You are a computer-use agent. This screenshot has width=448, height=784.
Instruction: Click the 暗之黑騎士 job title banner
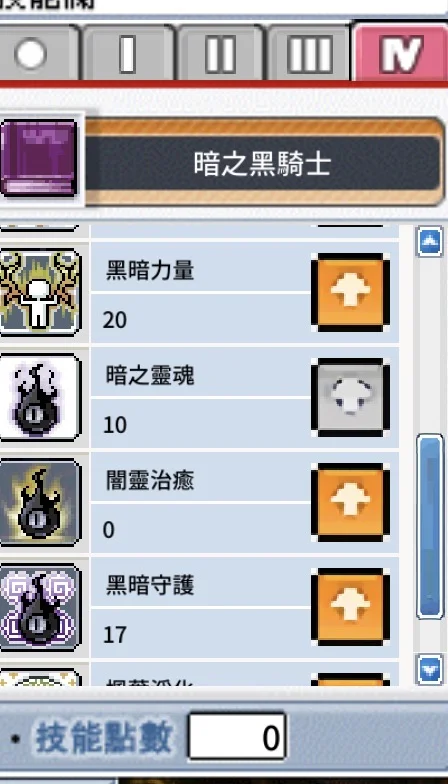(x=264, y=162)
